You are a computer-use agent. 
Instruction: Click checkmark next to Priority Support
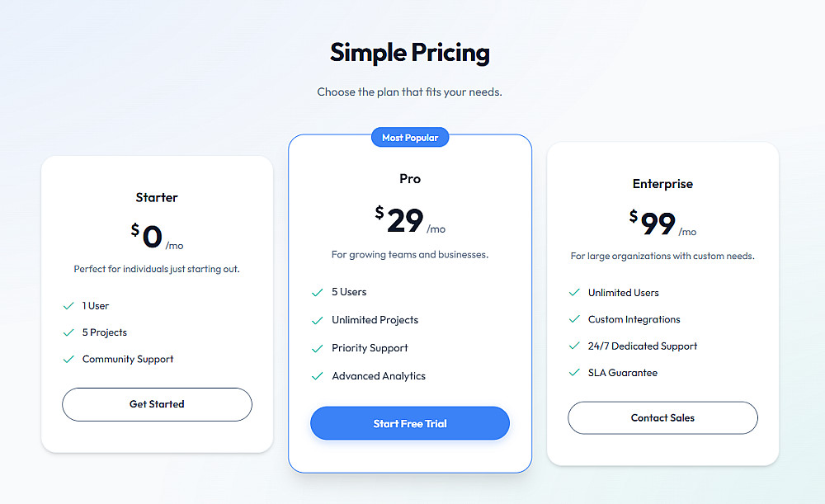(317, 348)
